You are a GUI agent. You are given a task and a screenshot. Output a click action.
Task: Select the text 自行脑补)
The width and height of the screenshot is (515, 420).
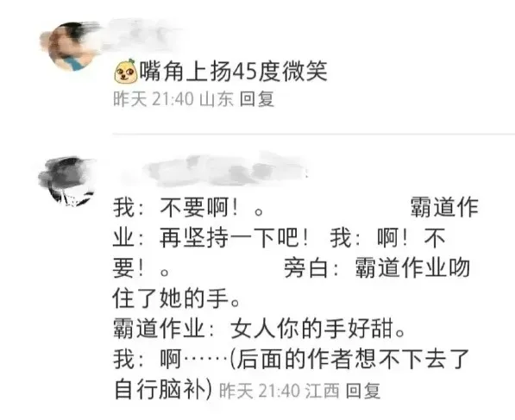click(x=163, y=390)
